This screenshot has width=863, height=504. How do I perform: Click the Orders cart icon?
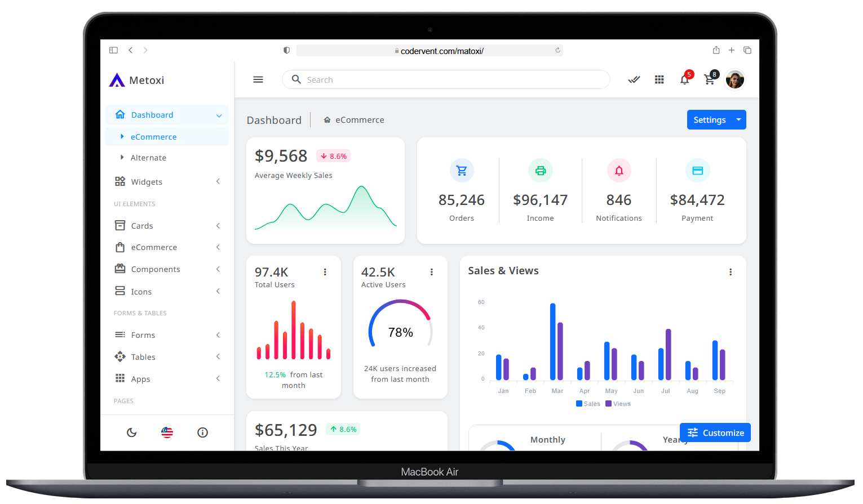tap(462, 171)
